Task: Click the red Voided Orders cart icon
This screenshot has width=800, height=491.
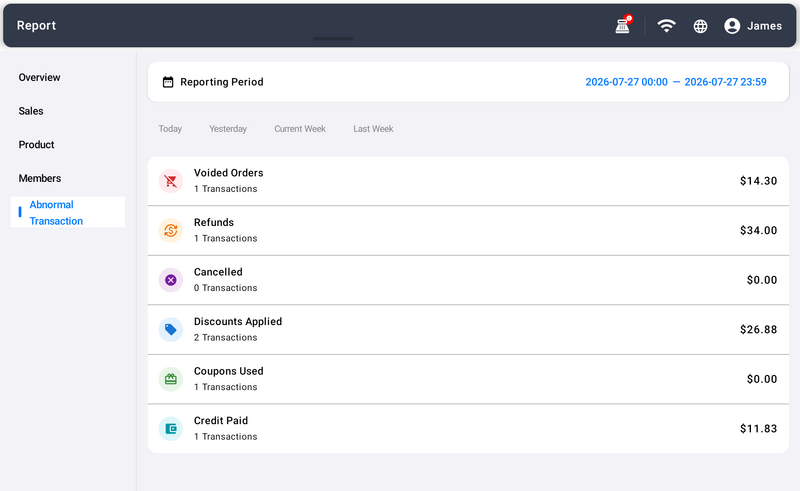Action: point(171,181)
